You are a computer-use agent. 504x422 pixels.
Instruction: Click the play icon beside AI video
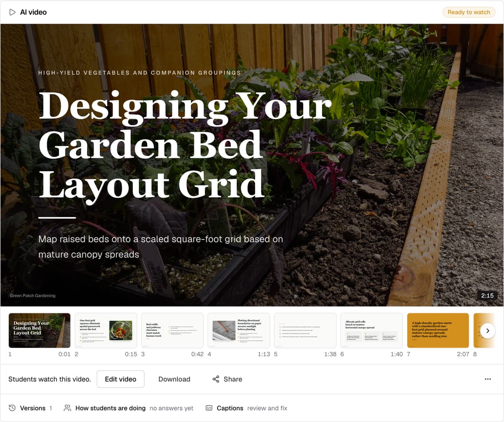pos(12,12)
